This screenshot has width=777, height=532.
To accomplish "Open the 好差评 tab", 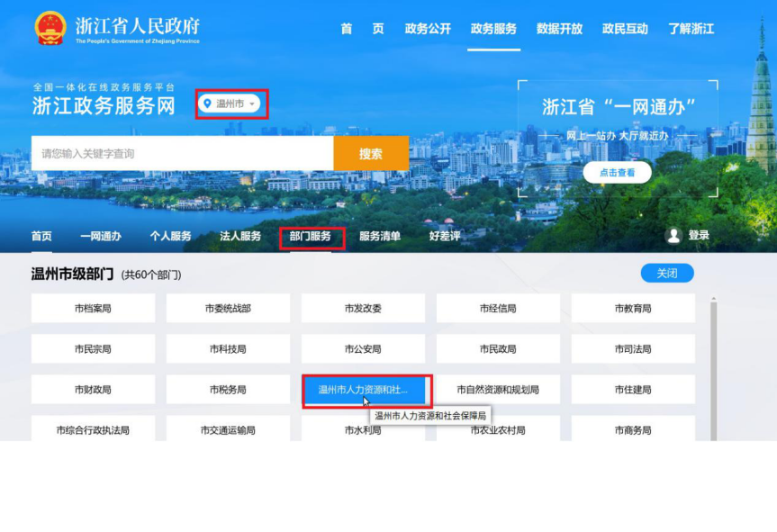I will [445, 237].
